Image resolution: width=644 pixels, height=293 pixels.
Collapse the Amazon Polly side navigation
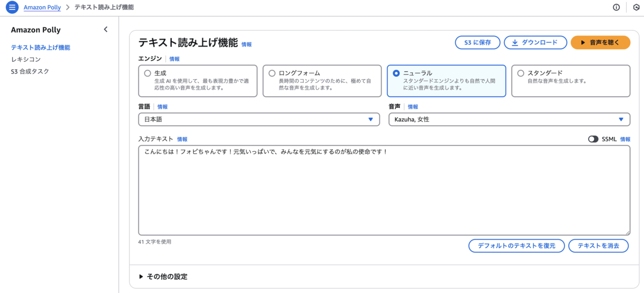pyautogui.click(x=106, y=30)
